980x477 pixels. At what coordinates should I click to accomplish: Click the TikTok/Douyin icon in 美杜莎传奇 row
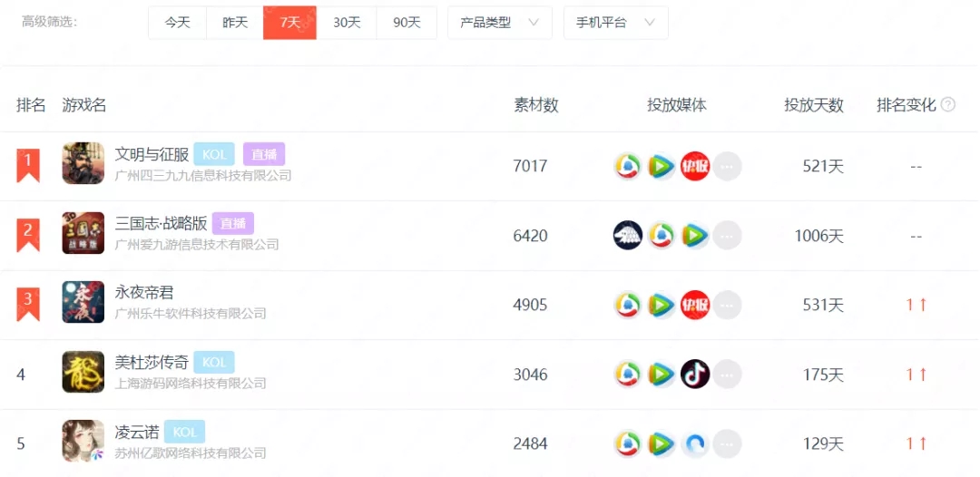695,374
